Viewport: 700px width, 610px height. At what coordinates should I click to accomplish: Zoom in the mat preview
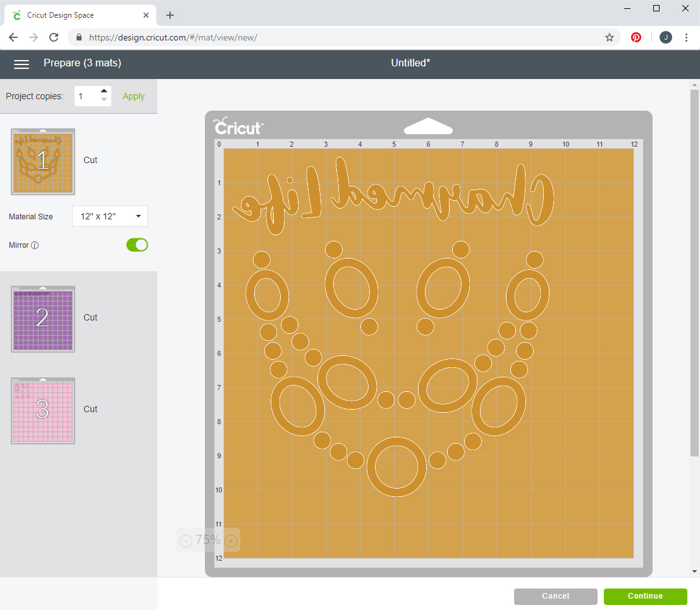(x=231, y=541)
